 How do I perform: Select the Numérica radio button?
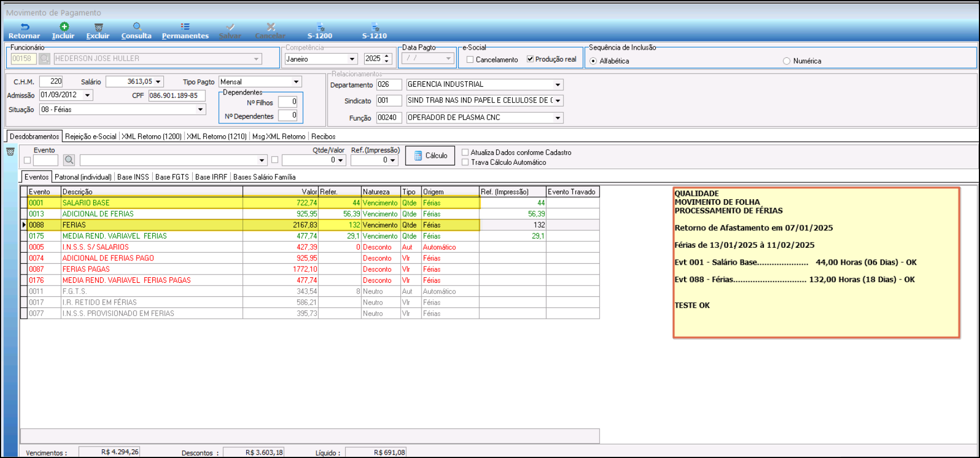(x=786, y=61)
